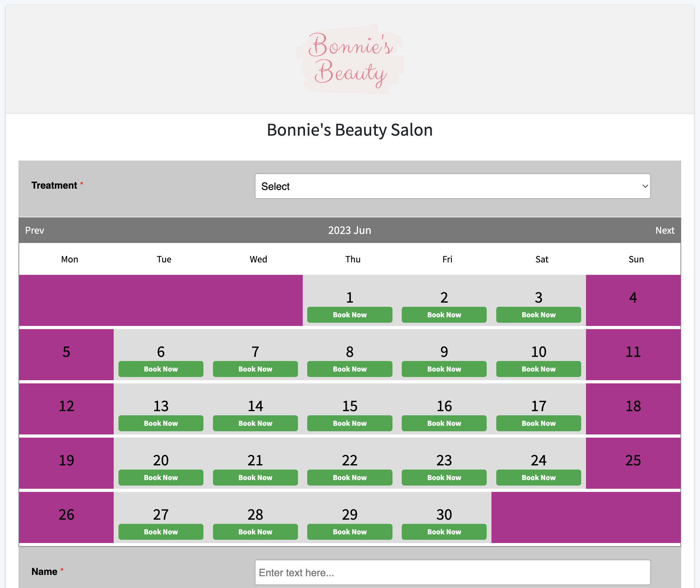Book the last day, June 30
This screenshot has height=588, width=700.
(444, 532)
